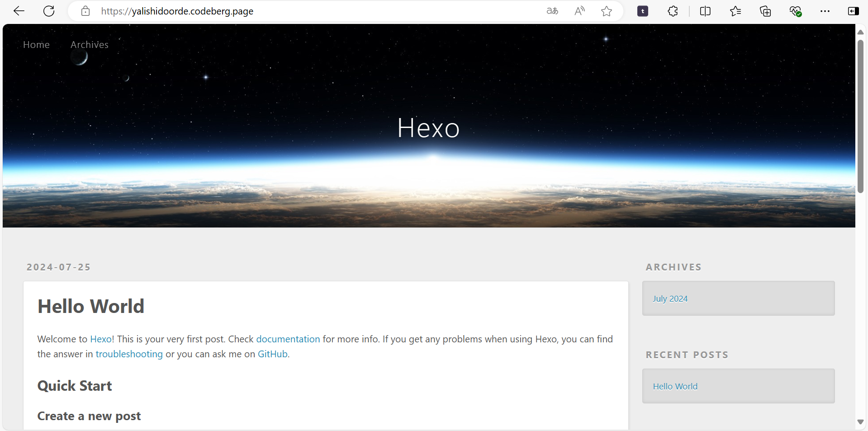
Task: Expand Settings and more menu
Action: [825, 11]
